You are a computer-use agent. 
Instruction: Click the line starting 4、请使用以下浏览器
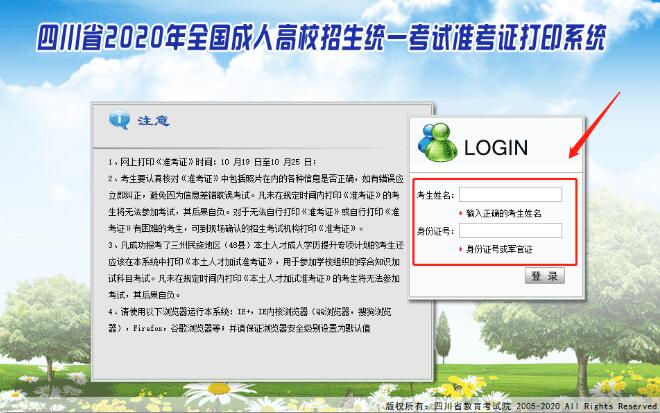coord(250,312)
